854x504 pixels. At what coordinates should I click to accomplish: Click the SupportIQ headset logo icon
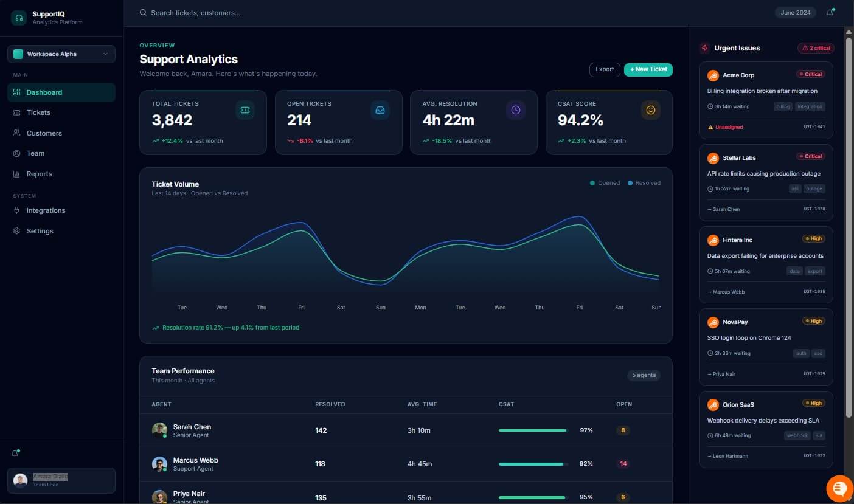coord(18,18)
